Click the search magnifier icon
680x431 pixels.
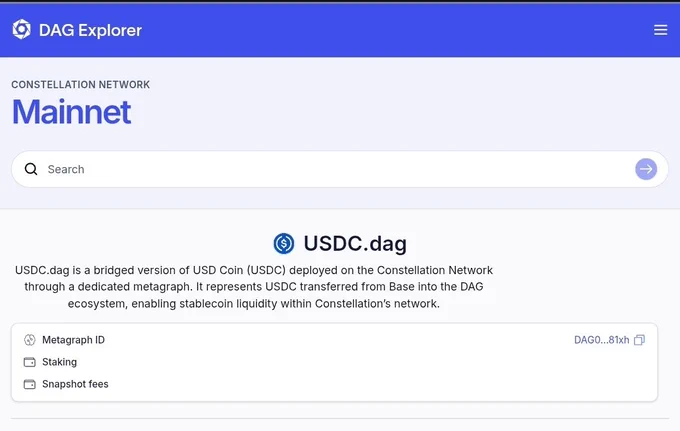pyautogui.click(x=31, y=169)
